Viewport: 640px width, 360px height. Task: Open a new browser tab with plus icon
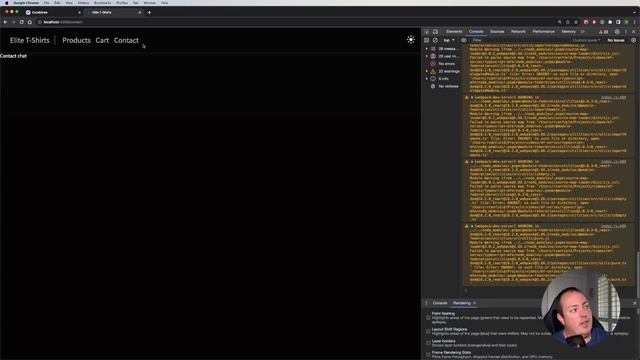[149, 12]
